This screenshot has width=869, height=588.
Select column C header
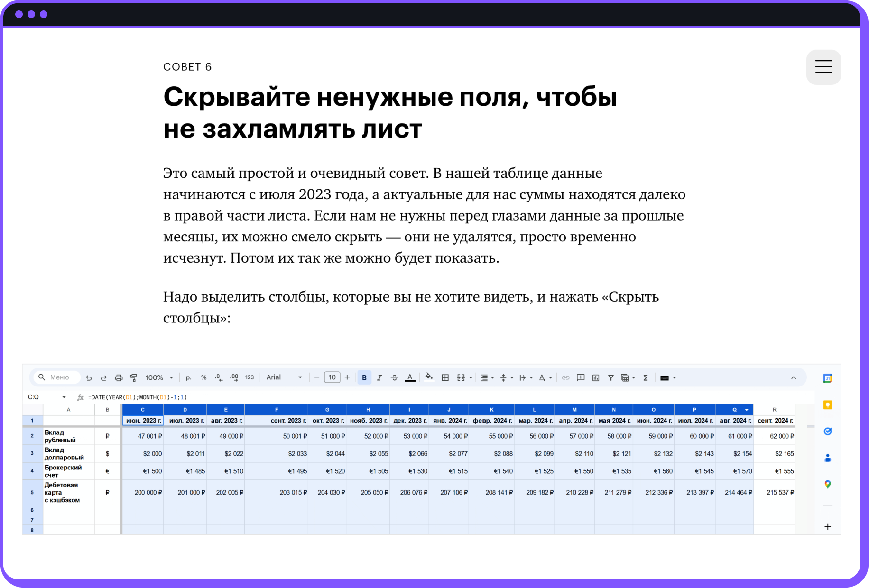click(x=143, y=410)
